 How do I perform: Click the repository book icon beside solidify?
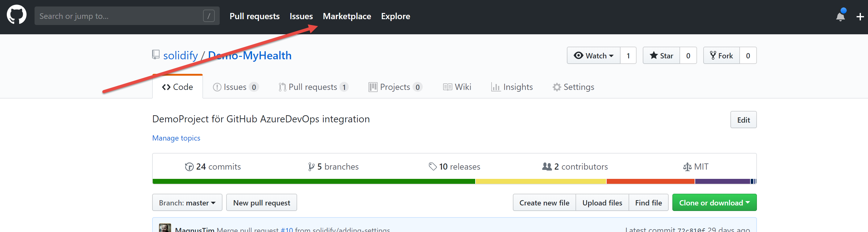[x=156, y=55]
